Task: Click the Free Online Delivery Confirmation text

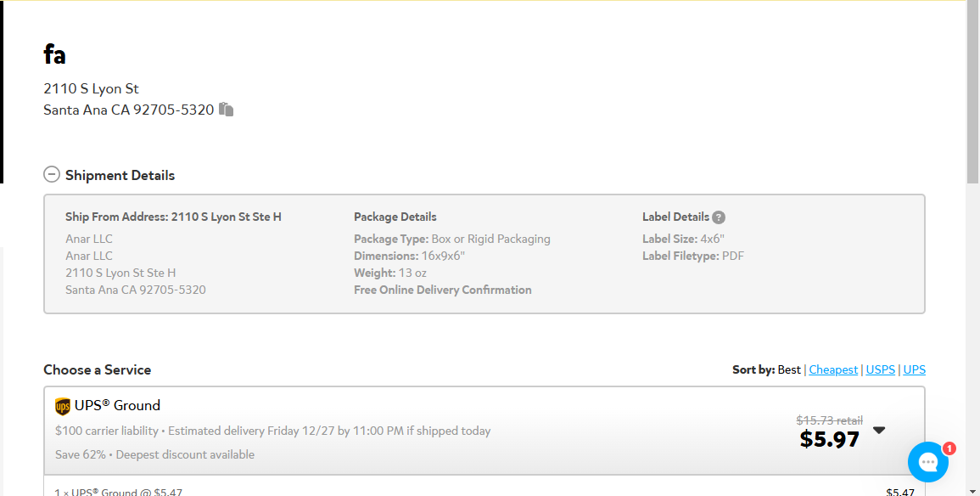Action: [x=443, y=290]
